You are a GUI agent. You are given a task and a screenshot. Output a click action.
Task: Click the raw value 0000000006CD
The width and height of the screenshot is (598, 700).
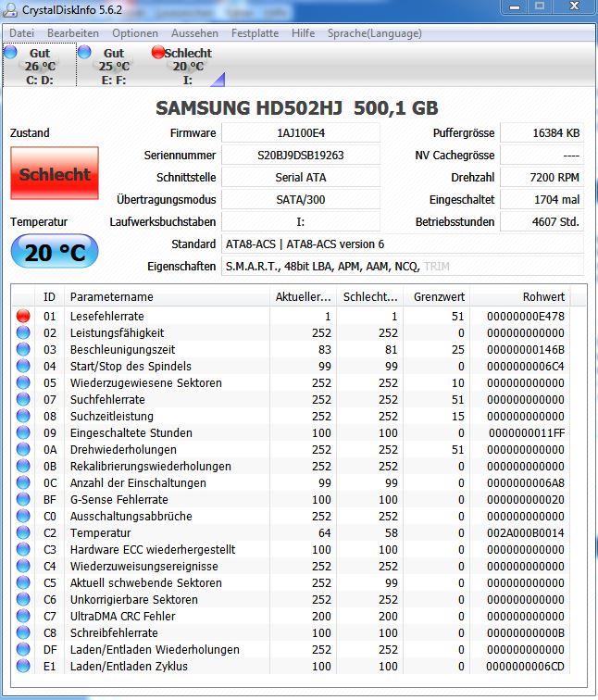(525, 666)
